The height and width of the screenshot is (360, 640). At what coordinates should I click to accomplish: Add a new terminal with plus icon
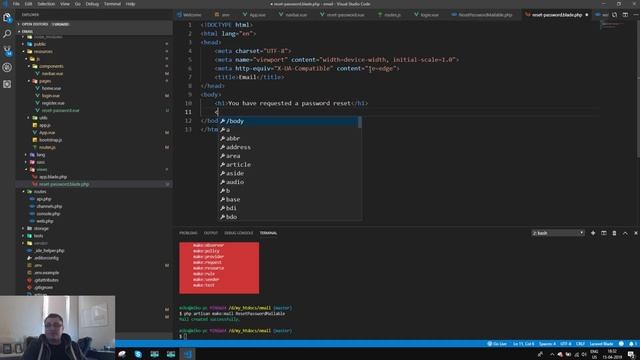(x=593, y=233)
